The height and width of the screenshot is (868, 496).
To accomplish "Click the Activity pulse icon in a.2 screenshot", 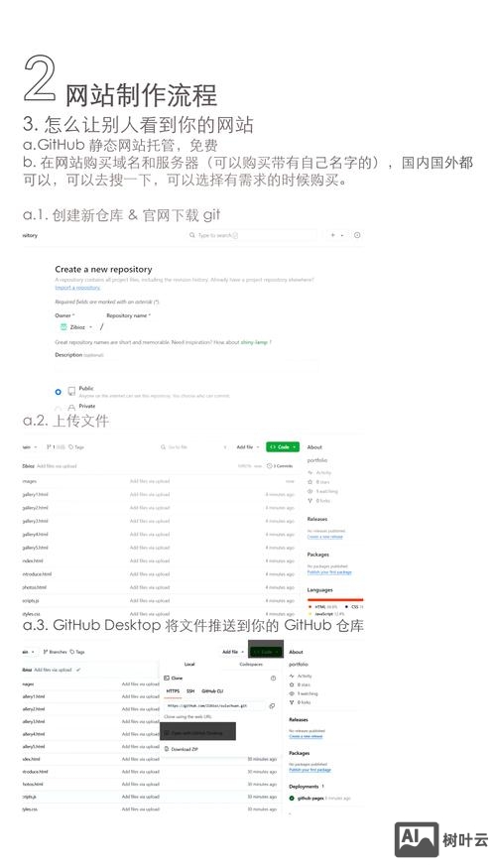I will click(x=310, y=473).
